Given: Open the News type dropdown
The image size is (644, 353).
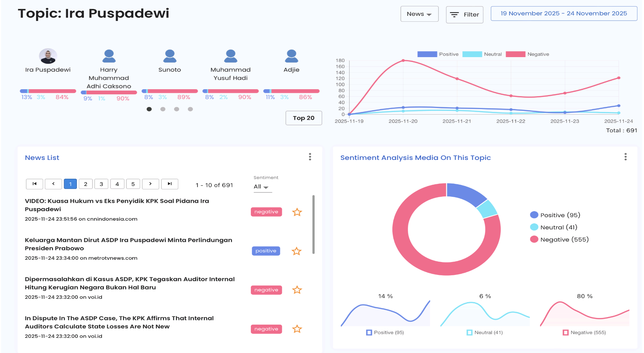Looking at the screenshot, I should (x=419, y=14).
